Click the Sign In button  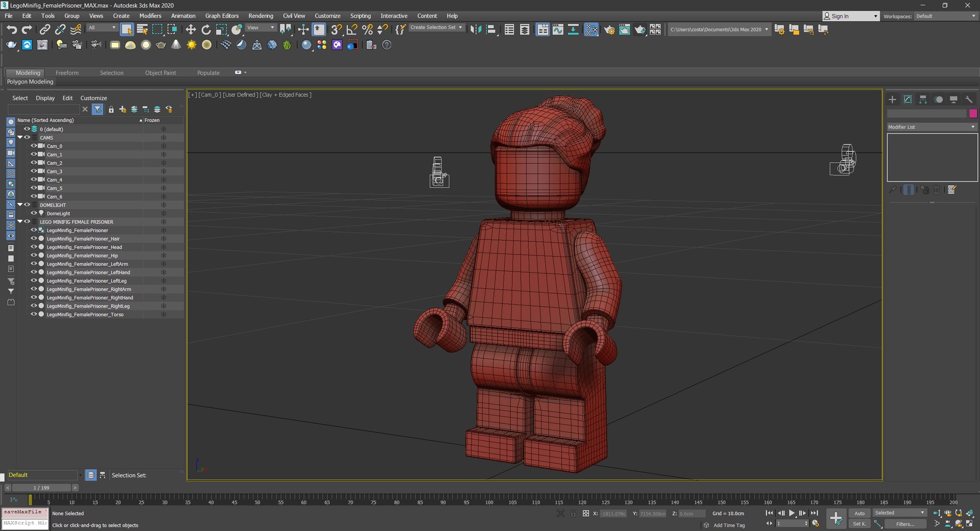click(850, 16)
